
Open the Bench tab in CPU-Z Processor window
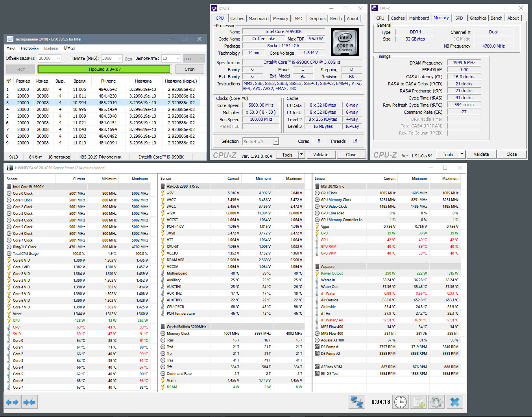click(x=336, y=18)
